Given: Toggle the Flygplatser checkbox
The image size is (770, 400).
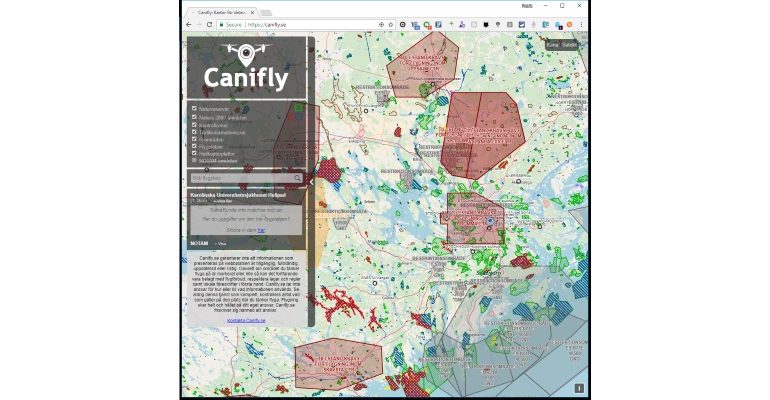Looking at the screenshot, I should pos(194,146).
